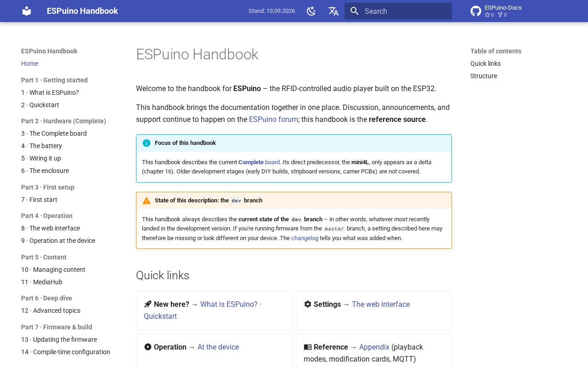Click the info icon in Focus note

point(147,143)
